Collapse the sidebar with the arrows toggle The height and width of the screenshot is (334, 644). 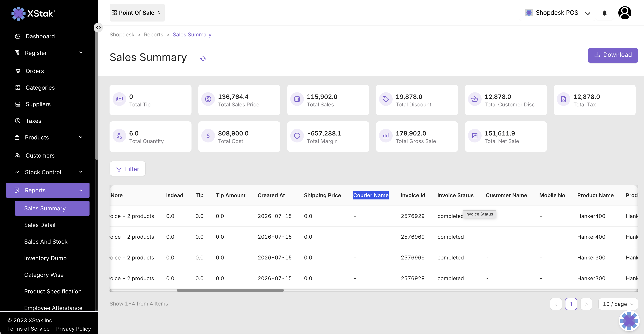point(99,28)
